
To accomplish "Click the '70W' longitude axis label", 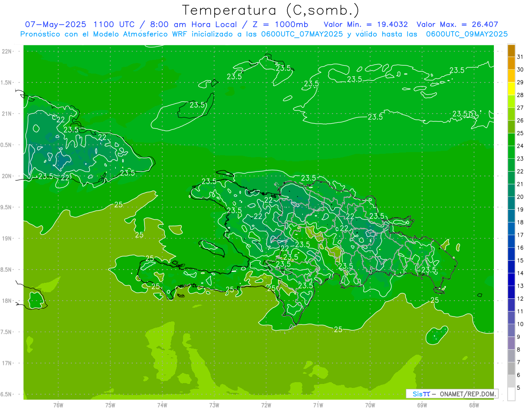I will click(370, 405).
